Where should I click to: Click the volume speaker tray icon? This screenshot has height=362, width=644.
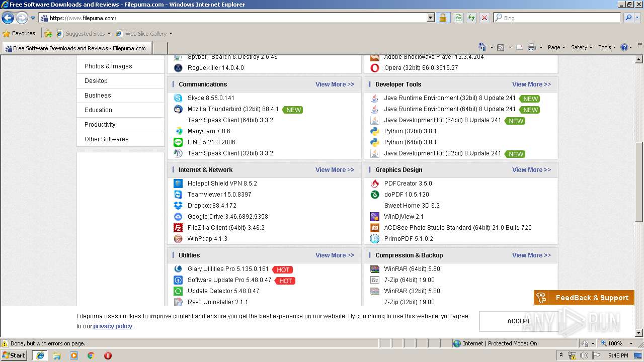pyautogui.click(x=584, y=355)
